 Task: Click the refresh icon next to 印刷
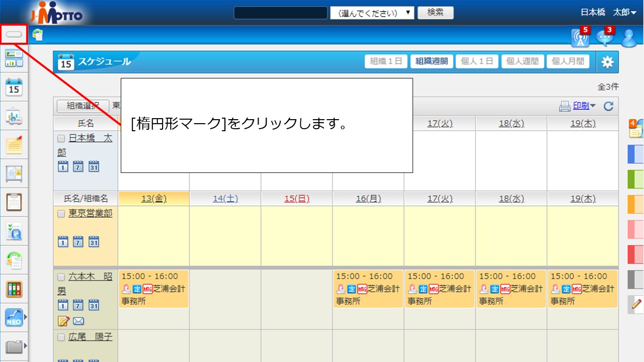click(x=609, y=105)
